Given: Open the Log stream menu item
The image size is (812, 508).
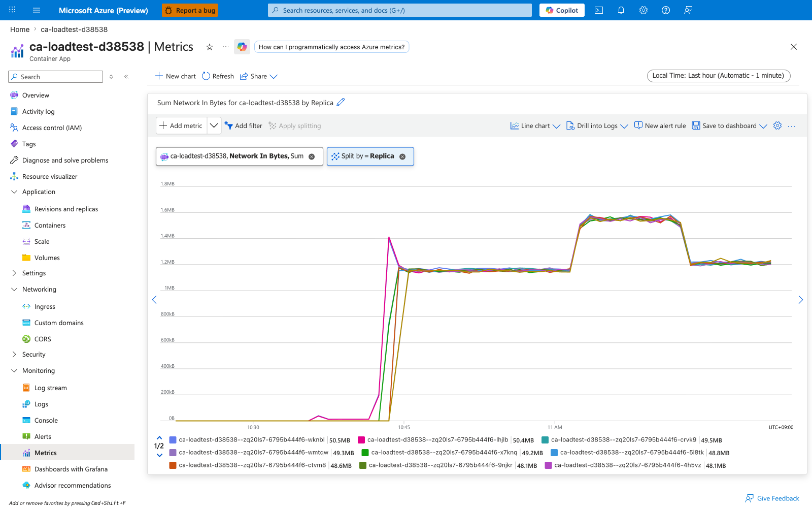Looking at the screenshot, I should (x=50, y=388).
